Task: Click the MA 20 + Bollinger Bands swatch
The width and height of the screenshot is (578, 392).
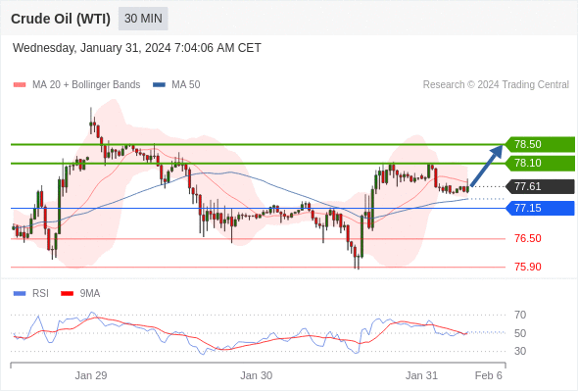Action: 20,85
